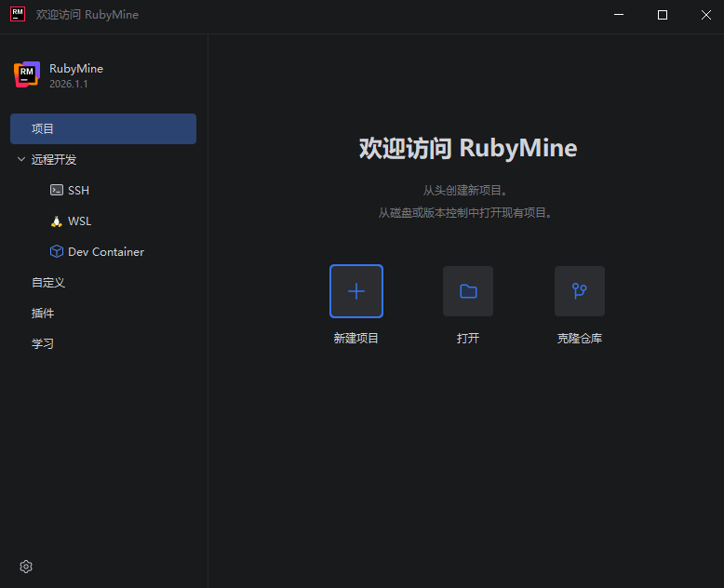Click the 新建项目 label
The image size is (724, 588).
coord(356,339)
